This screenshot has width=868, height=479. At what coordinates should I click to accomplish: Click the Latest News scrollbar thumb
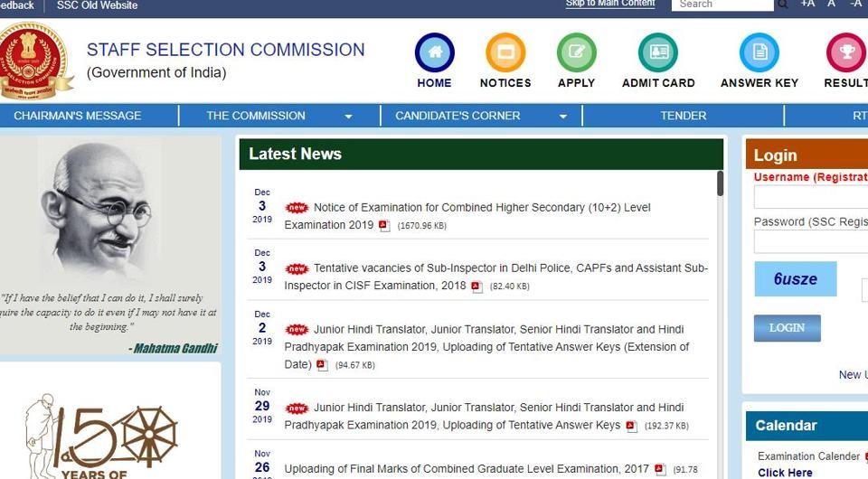(x=720, y=183)
